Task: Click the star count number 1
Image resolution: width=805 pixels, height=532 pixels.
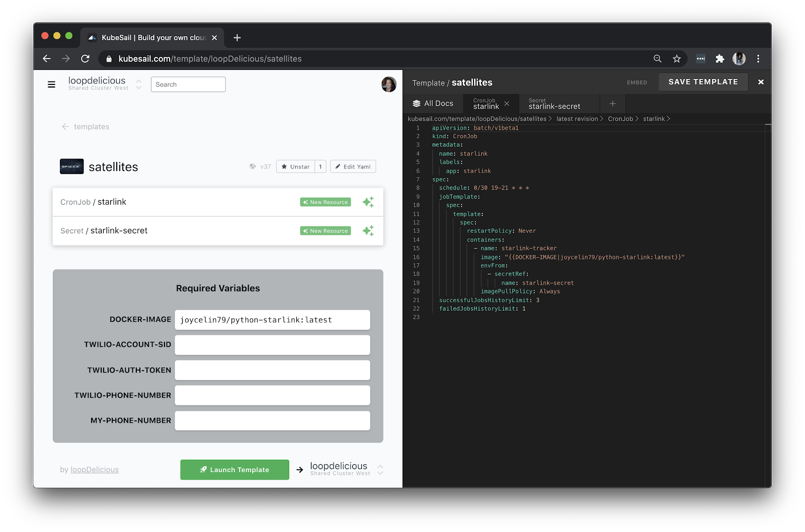Action: (x=320, y=166)
